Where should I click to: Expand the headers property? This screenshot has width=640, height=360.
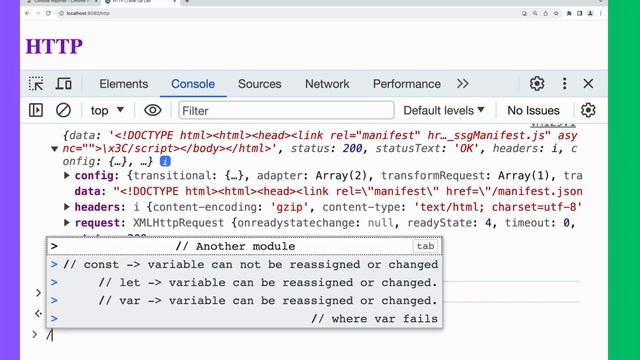pyautogui.click(x=67, y=207)
